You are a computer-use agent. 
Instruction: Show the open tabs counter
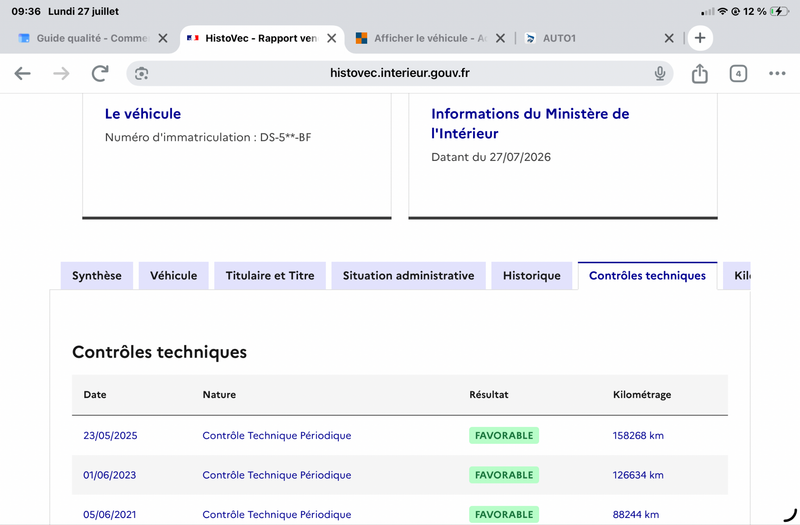click(738, 73)
